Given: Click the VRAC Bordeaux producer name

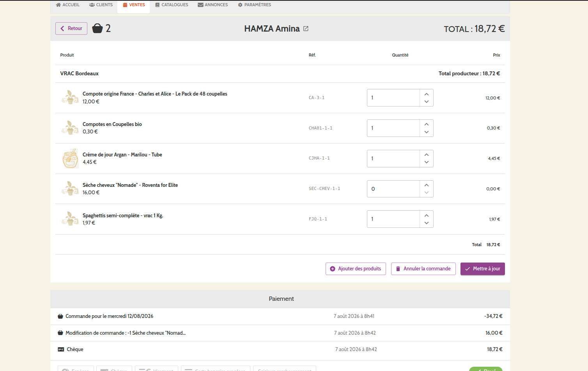Looking at the screenshot, I should pyautogui.click(x=80, y=73).
